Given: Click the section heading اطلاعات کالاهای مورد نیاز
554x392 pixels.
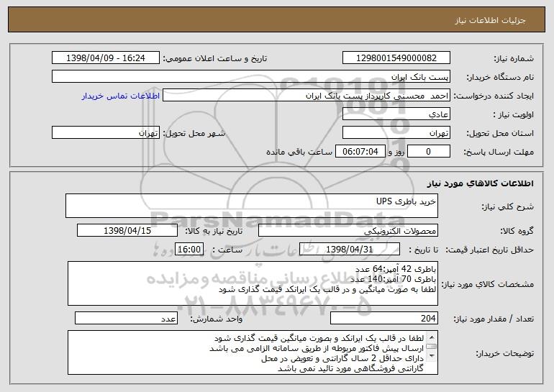Looking at the screenshot, I should coord(480,183).
